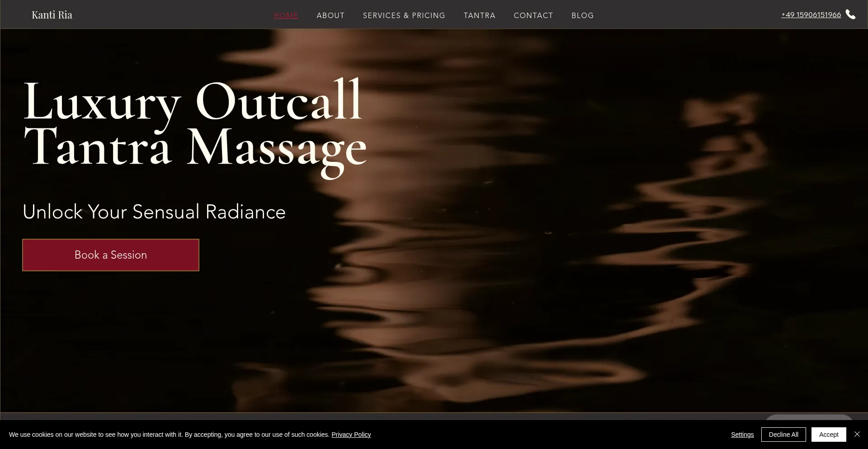Open the BLOG section

click(582, 15)
